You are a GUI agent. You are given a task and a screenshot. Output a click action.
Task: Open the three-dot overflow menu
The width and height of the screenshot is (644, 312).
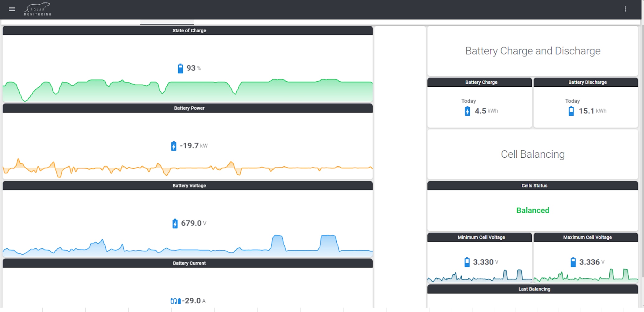pos(625,9)
